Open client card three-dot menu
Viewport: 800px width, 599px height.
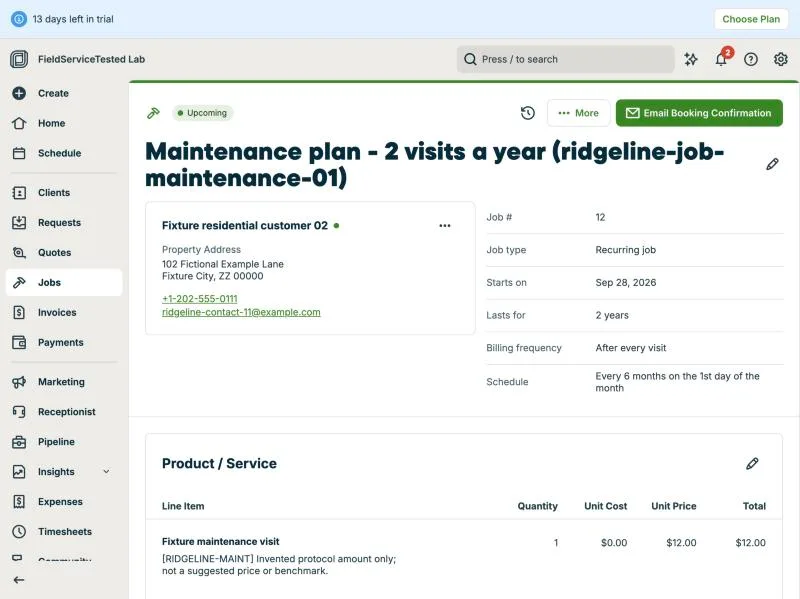[x=445, y=226]
